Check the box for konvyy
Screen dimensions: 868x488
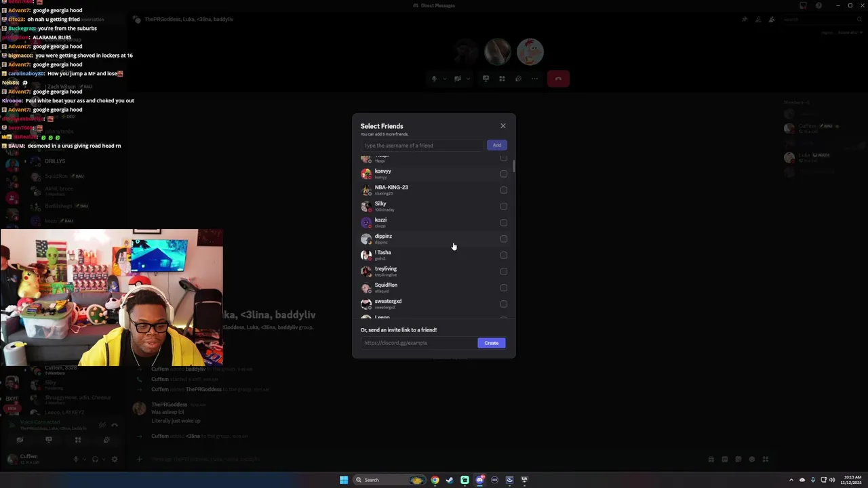coord(504,174)
